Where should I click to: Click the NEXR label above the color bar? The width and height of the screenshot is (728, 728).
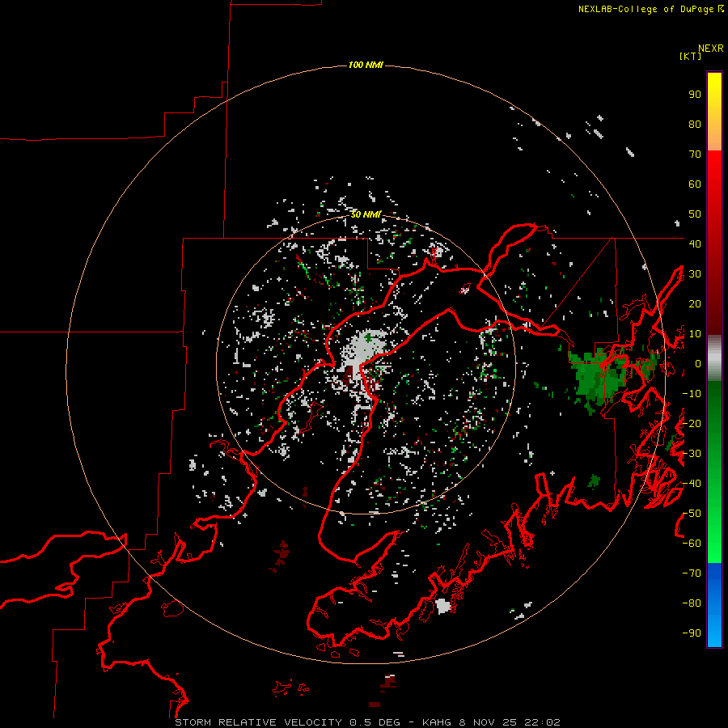point(711,49)
